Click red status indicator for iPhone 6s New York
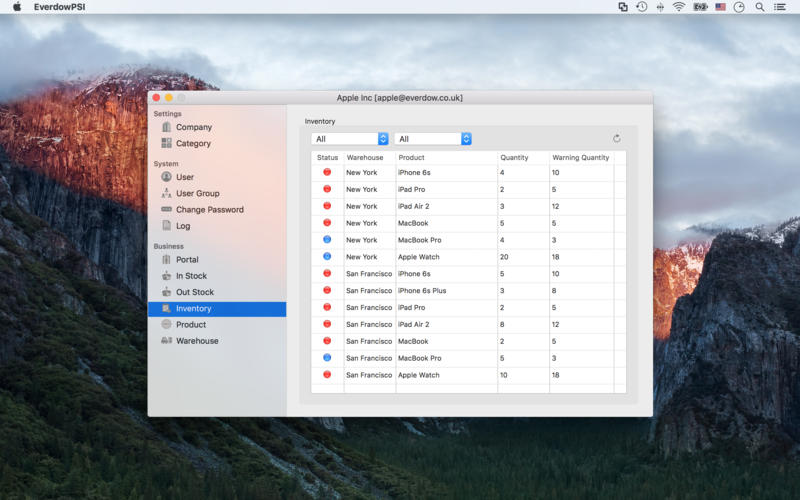This screenshot has height=500, width=800. (x=327, y=173)
